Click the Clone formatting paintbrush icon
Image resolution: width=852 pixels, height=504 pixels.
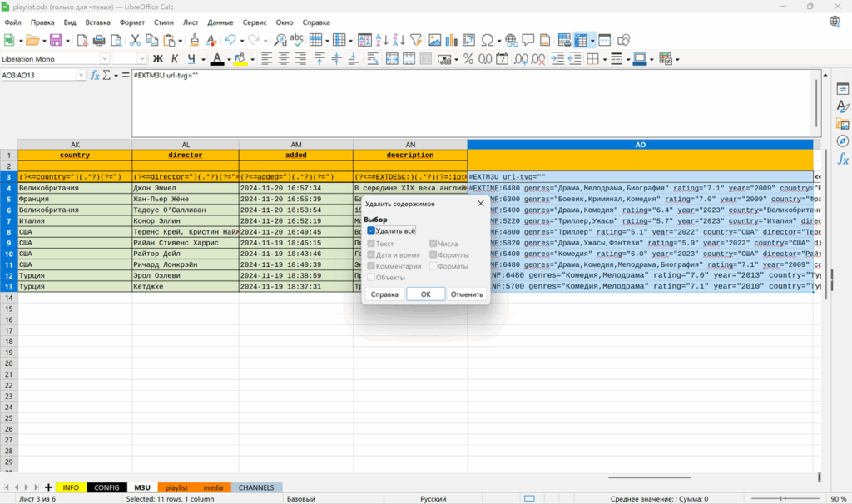click(195, 40)
